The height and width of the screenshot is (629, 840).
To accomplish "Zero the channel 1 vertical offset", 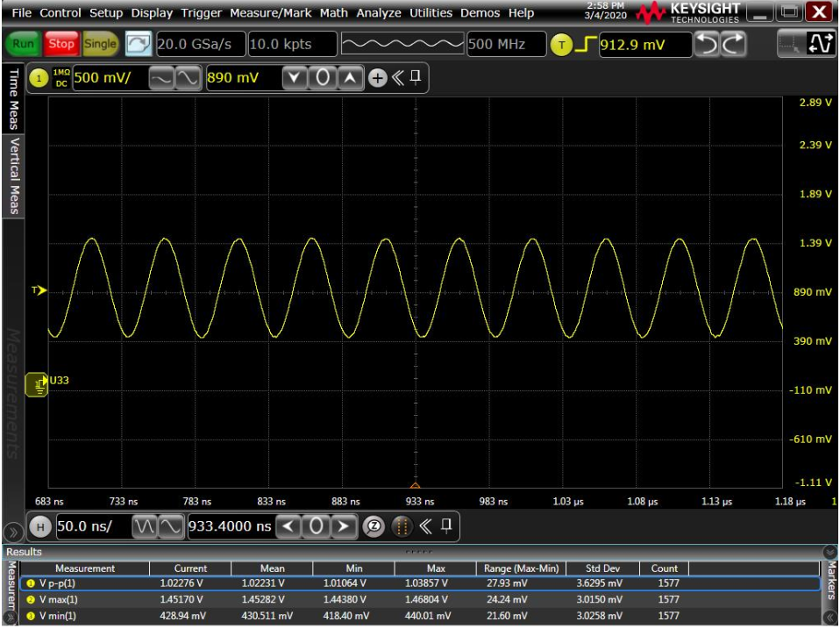I will 323,78.
